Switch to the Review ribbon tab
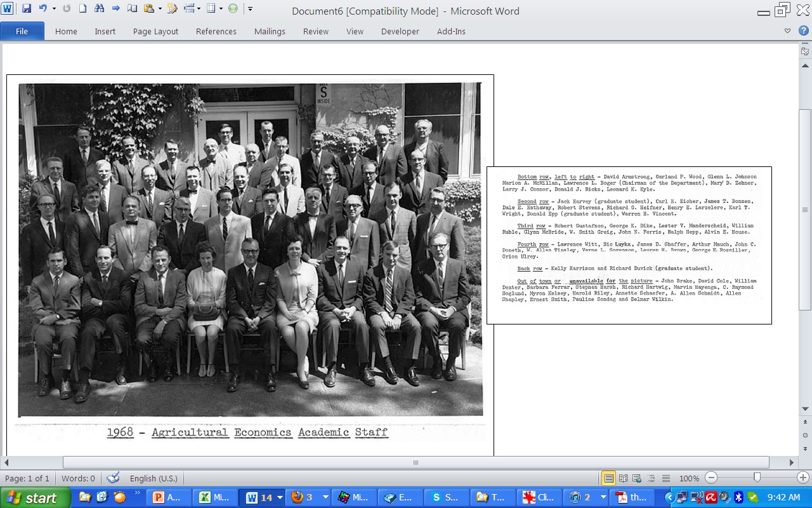 tap(315, 31)
